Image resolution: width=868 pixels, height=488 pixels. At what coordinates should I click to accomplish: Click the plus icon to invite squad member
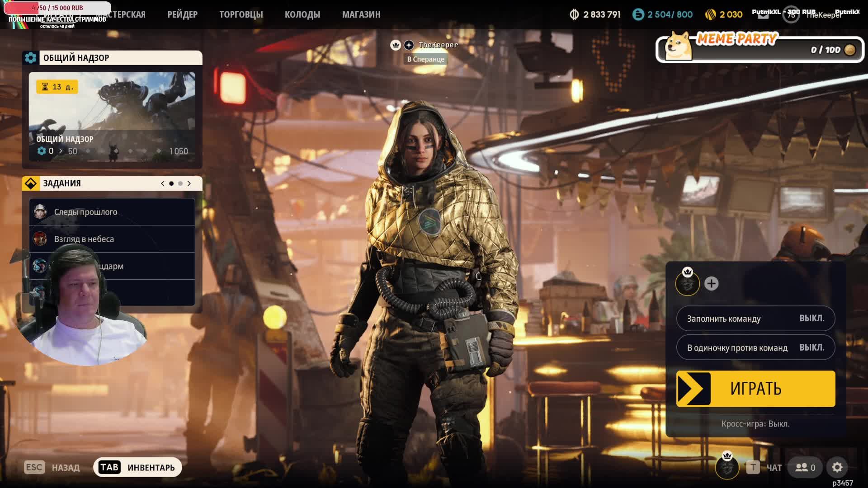711,284
